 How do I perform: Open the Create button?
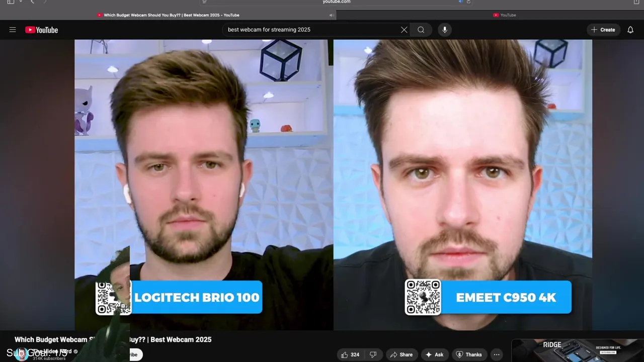pos(603,30)
